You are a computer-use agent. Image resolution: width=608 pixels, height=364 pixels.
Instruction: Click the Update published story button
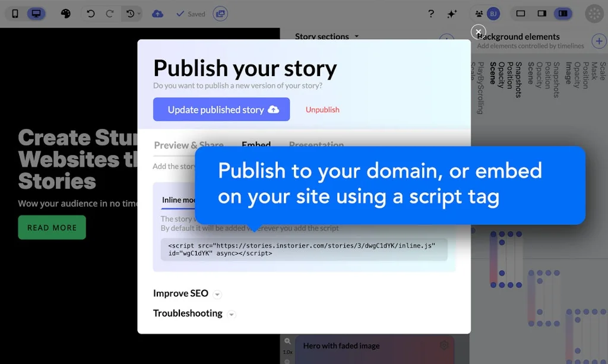coord(221,109)
